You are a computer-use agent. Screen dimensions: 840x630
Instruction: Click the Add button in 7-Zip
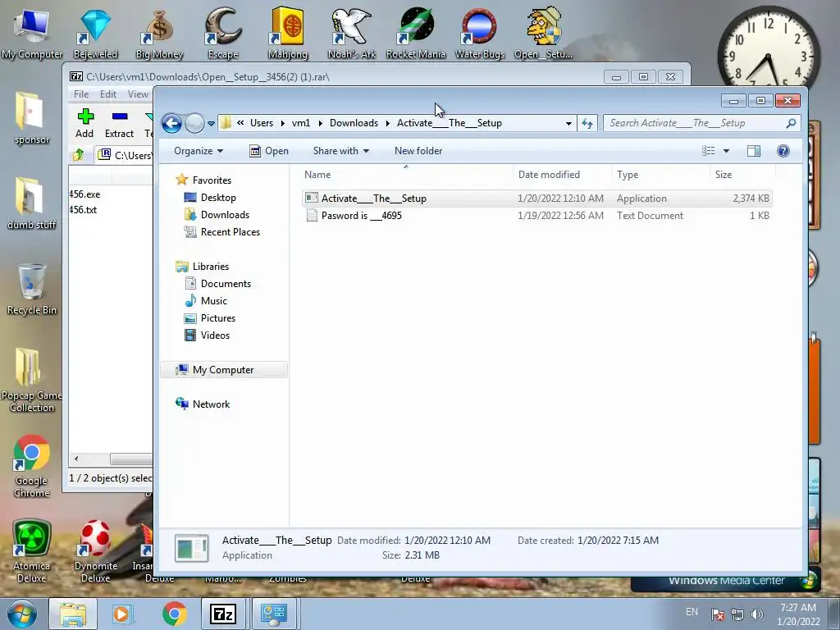[x=84, y=123]
